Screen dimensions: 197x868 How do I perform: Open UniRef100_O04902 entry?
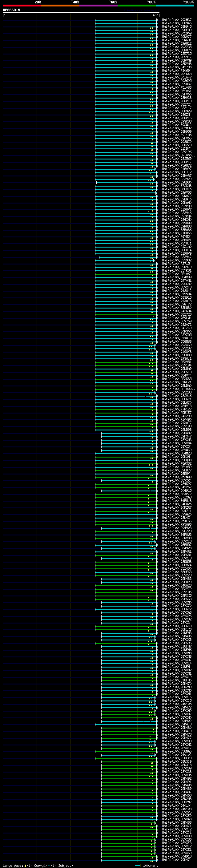tap(176, 721)
